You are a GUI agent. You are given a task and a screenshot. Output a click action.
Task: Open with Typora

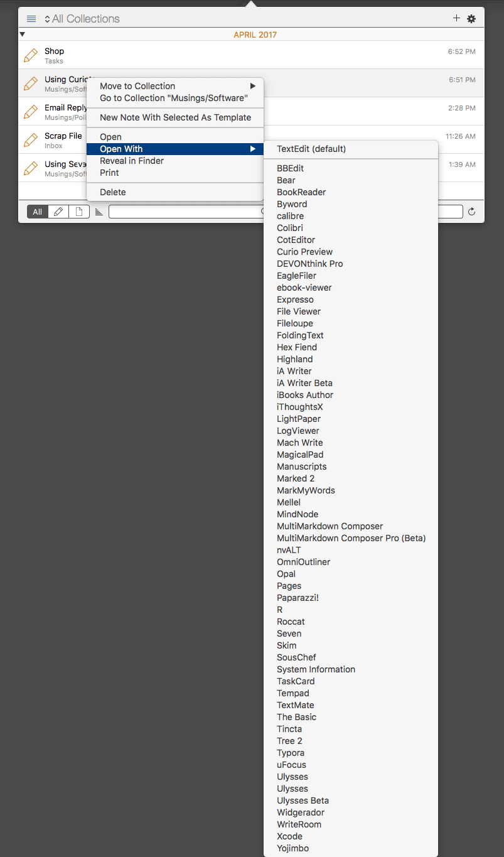click(351, 753)
